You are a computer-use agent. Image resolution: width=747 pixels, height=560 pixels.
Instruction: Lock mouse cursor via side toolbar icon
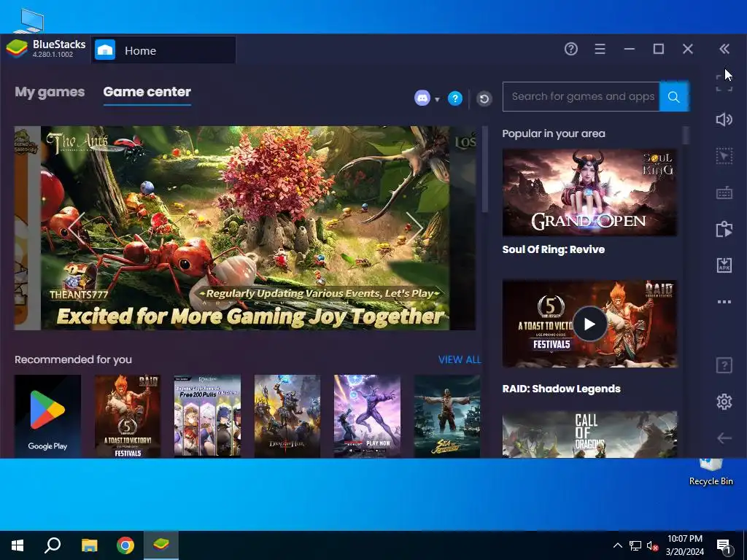click(x=724, y=156)
